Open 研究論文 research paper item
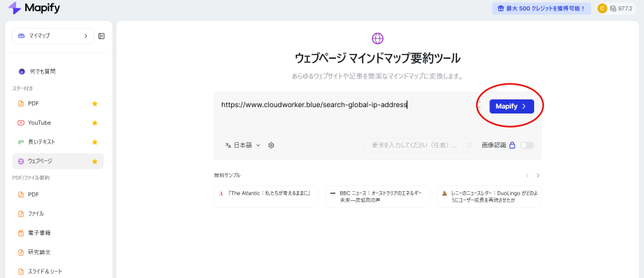 tap(58, 252)
